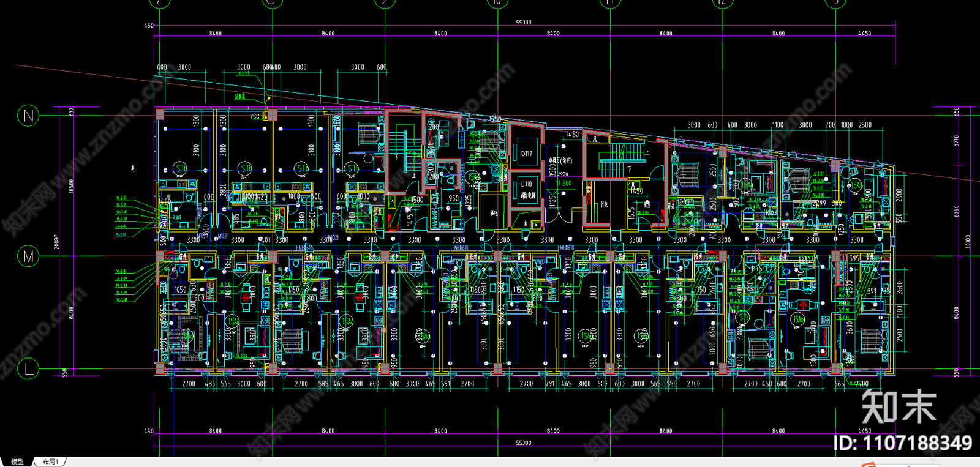Select the 20100 right-side dimension text
980x467 pixels.
[x=968, y=242]
